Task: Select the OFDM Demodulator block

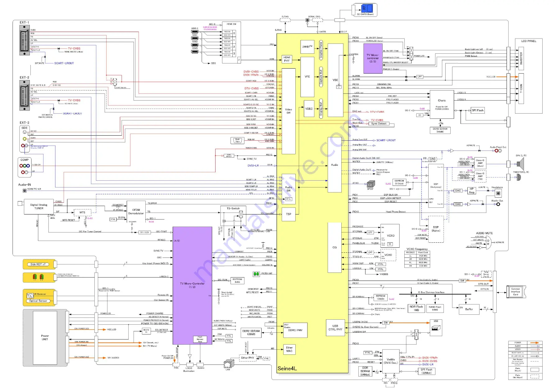Action: tap(136, 212)
